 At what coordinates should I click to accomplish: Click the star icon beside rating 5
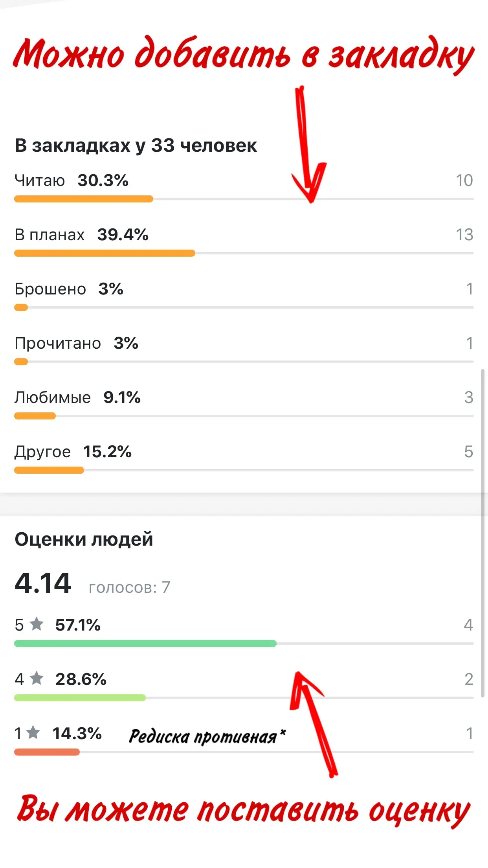tap(37, 624)
